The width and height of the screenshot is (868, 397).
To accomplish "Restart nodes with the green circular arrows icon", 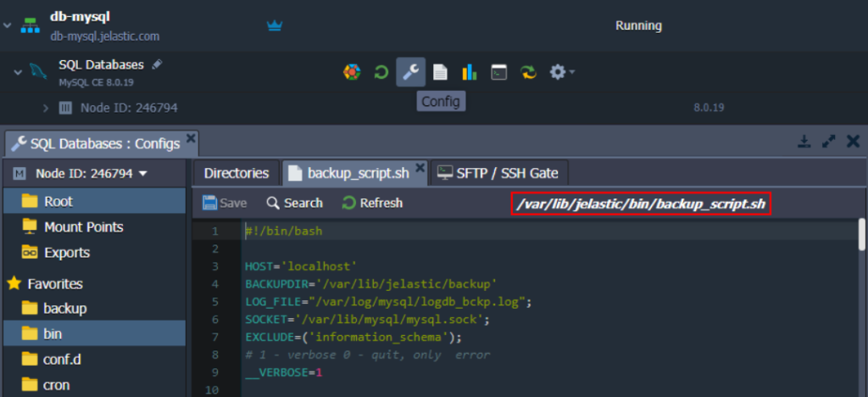I will pyautogui.click(x=381, y=72).
